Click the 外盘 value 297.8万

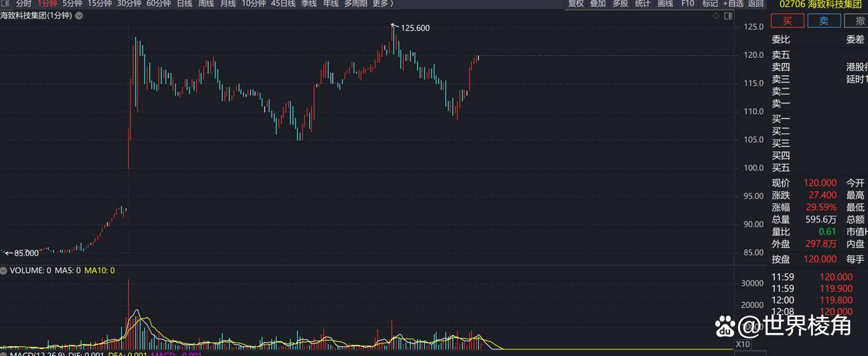[821, 244]
